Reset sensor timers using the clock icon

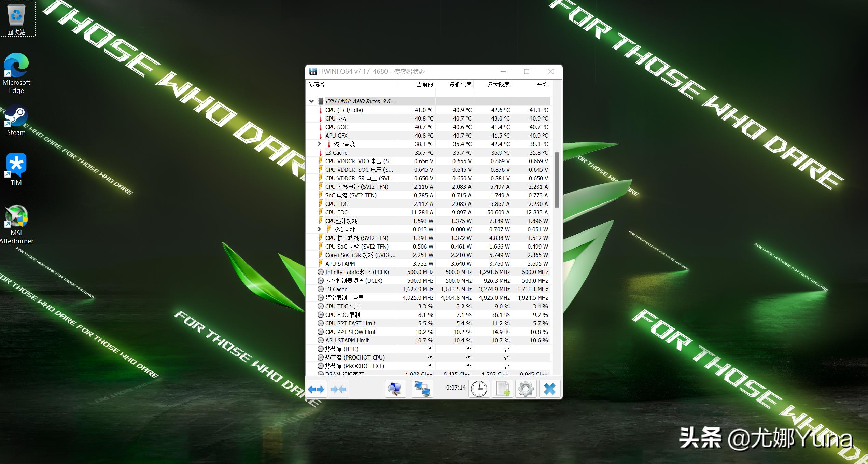click(478, 389)
